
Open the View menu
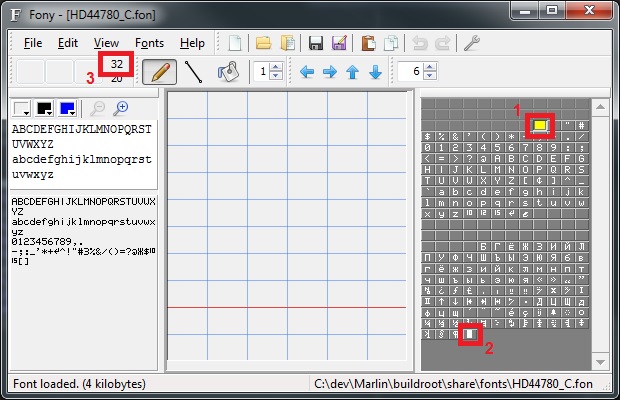coord(106,43)
